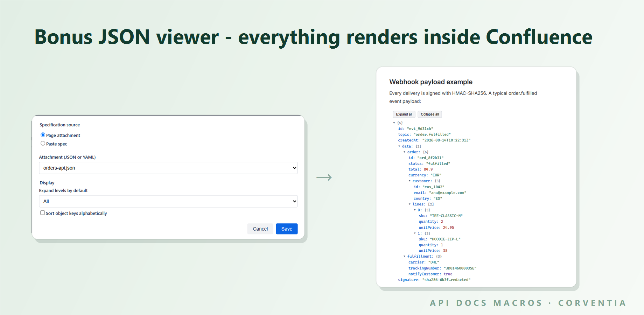Click the unitPrice 35 value

pos(445,251)
